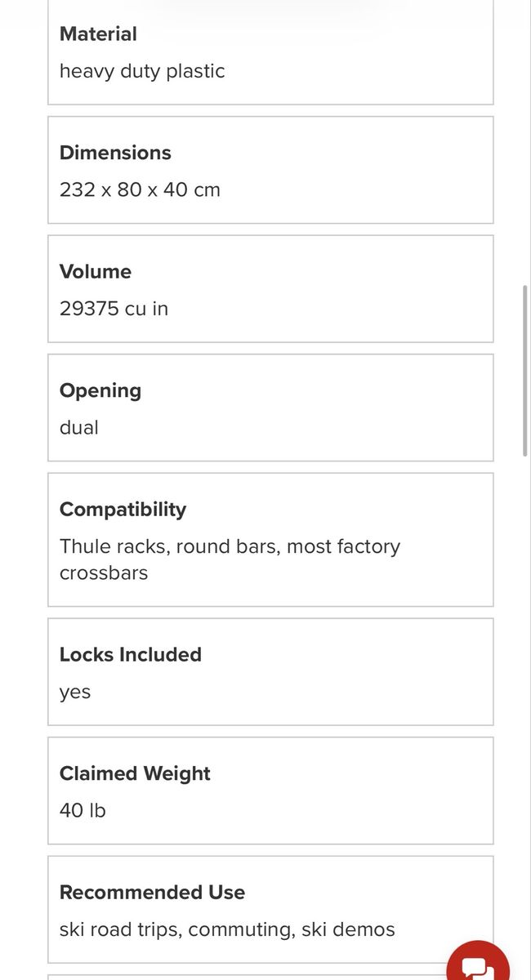Viewport: 531px width, 980px height.
Task: Select the yes value under Locks Included
Action: [75, 693]
